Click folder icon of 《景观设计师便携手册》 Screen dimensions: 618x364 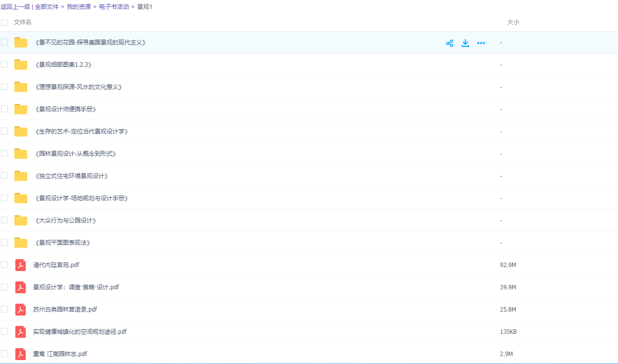[21, 109]
